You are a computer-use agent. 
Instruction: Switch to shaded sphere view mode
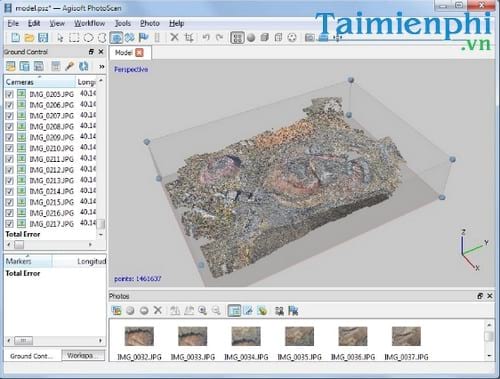[x=251, y=38]
